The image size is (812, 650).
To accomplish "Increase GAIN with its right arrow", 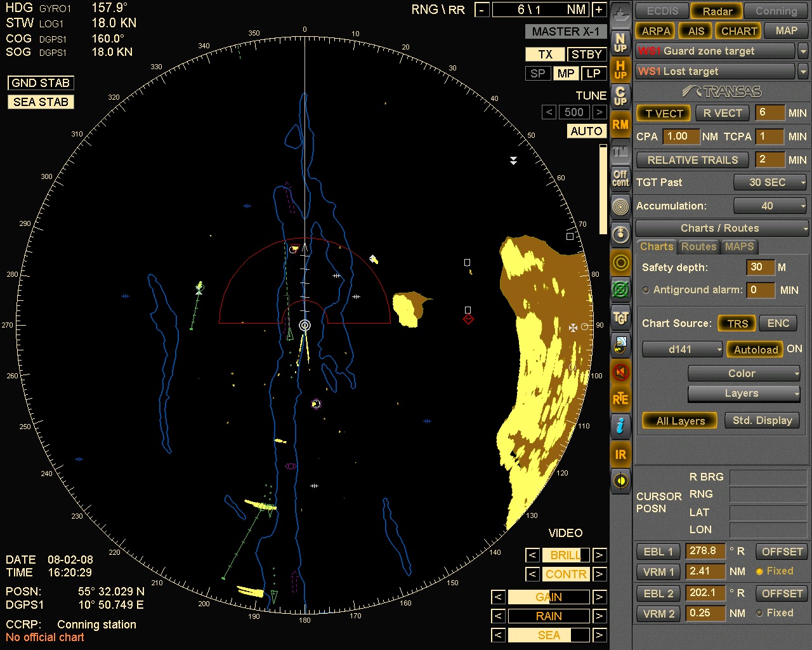I will pyautogui.click(x=598, y=597).
